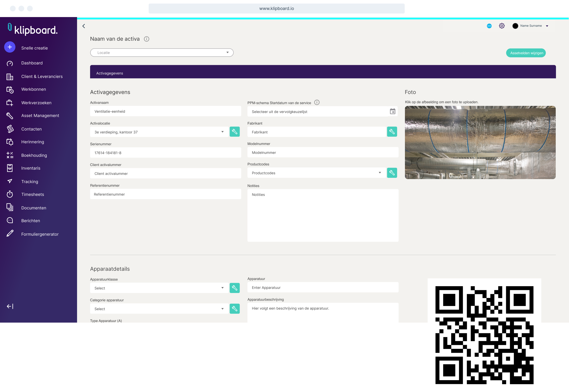Click the Client & Leveranciers building icon
Screen dimensions: 569x392
pos(10,77)
